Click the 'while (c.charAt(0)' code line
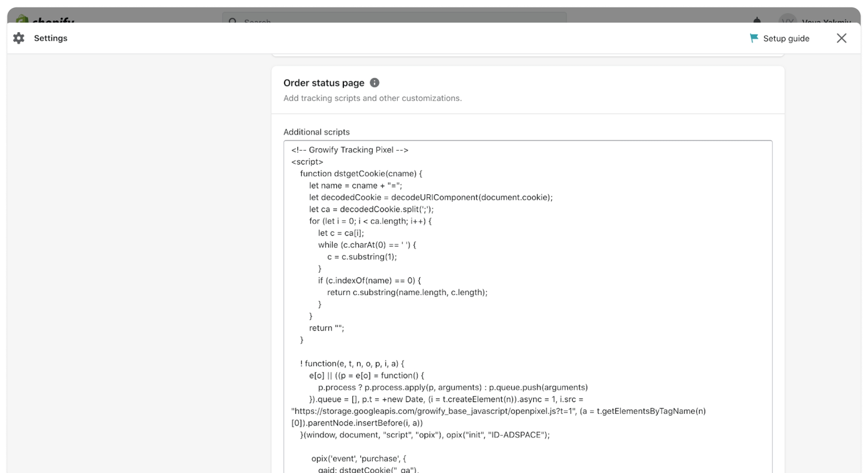This screenshot has height=473, width=868. coord(367,245)
